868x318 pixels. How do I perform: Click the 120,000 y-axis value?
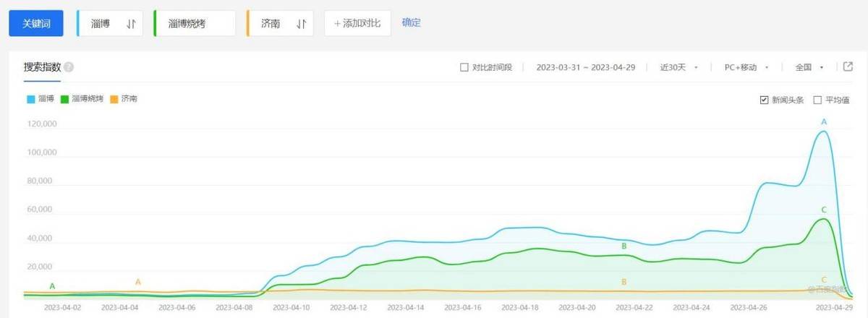tap(41, 124)
